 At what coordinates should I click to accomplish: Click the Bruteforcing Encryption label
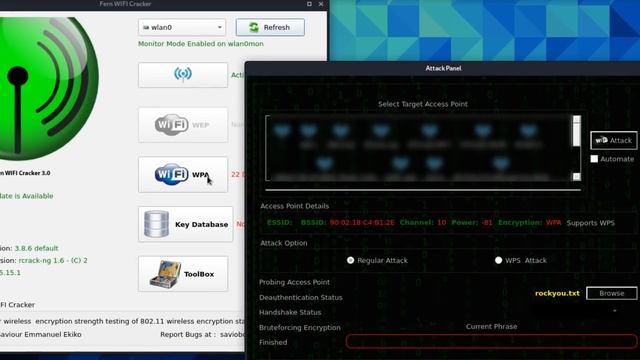tap(300, 327)
